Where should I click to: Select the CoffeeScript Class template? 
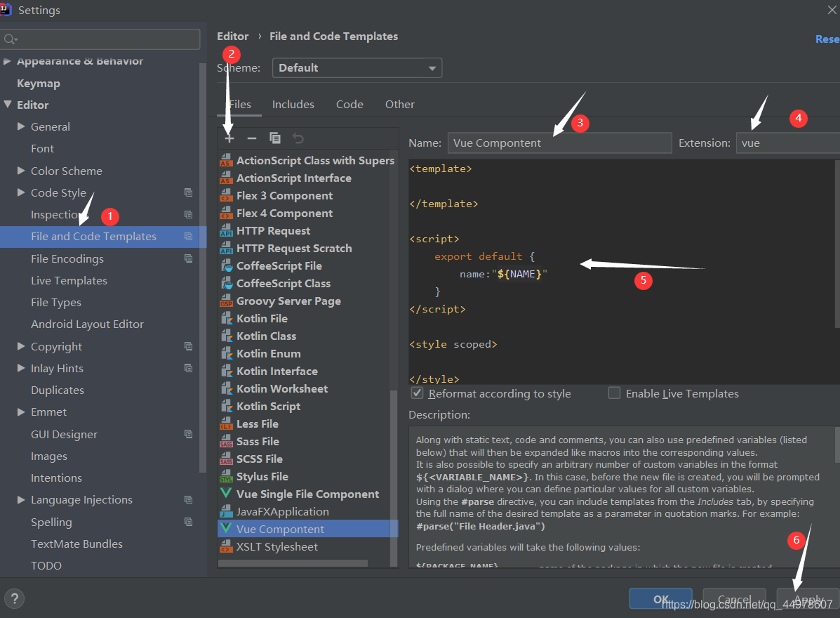coord(284,284)
